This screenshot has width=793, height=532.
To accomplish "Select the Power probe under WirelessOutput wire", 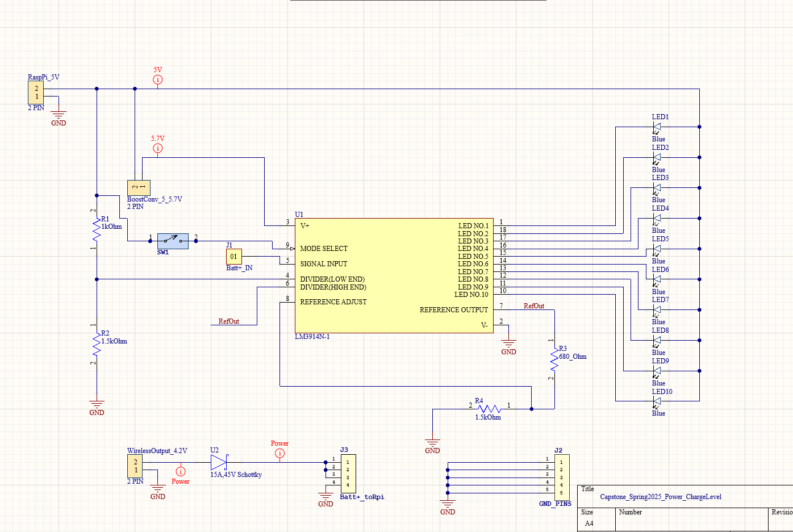I will pos(181,472).
